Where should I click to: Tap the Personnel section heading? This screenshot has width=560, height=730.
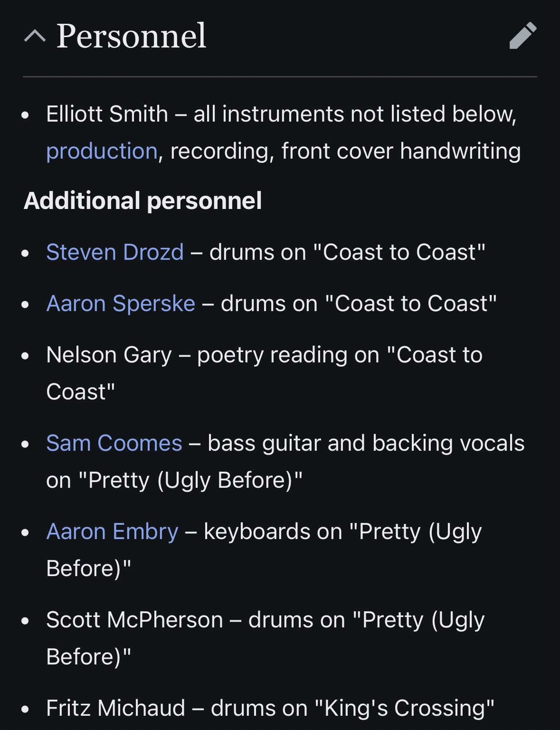(x=131, y=36)
